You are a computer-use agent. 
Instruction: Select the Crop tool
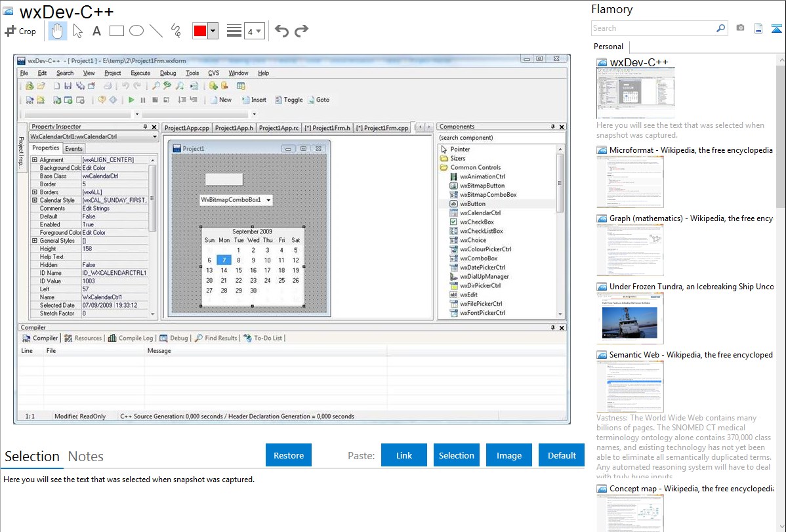coord(20,31)
